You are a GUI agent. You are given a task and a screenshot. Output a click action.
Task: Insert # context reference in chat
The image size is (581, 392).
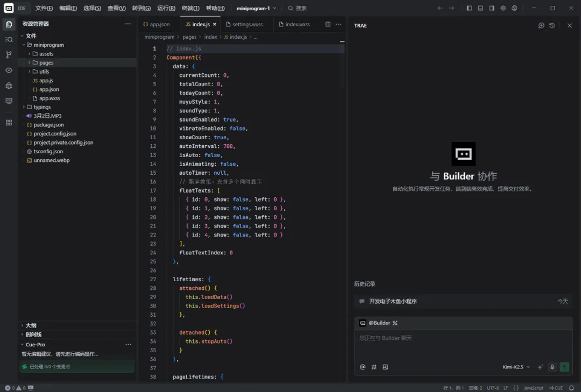pos(374,367)
